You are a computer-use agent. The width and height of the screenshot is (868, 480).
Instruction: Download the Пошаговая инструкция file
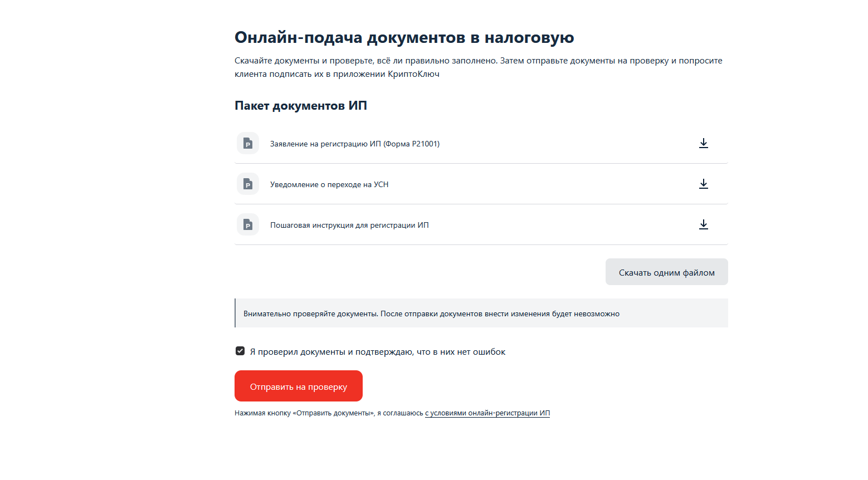(x=704, y=224)
